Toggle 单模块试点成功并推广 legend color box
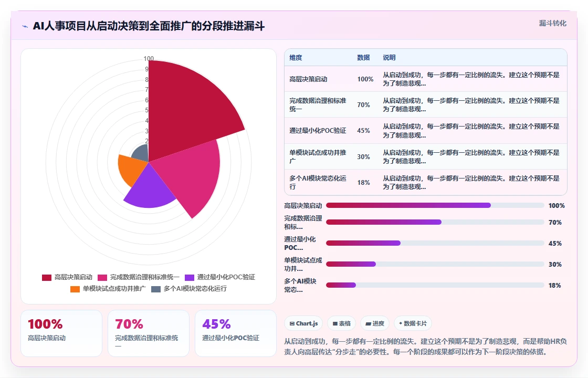Screen dimensions: 588x378 [x=75, y=289]
